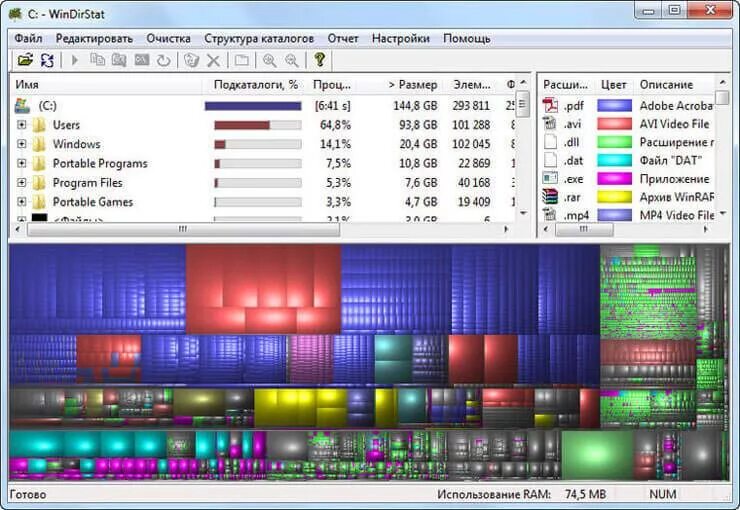Click the Select parent folder toolbar icon
Viewport: 740px width, 510px height.
point(242,60)
